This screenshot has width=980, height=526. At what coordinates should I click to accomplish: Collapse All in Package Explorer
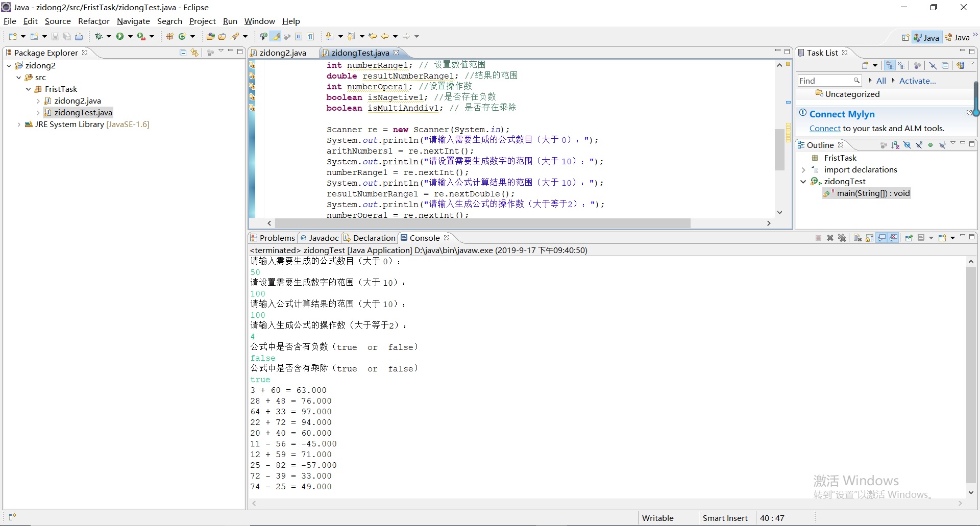[183, 53]
